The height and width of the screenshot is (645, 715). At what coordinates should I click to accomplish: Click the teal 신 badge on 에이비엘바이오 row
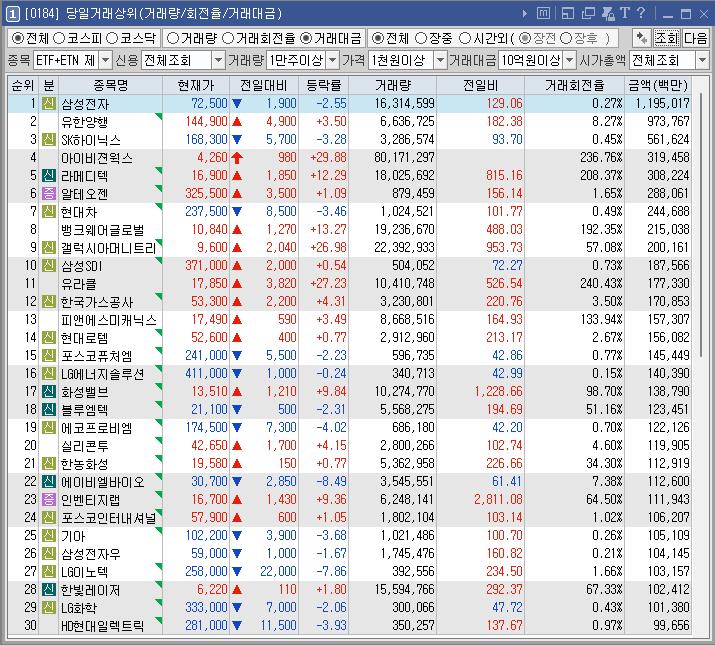click(x=49, y=482)
